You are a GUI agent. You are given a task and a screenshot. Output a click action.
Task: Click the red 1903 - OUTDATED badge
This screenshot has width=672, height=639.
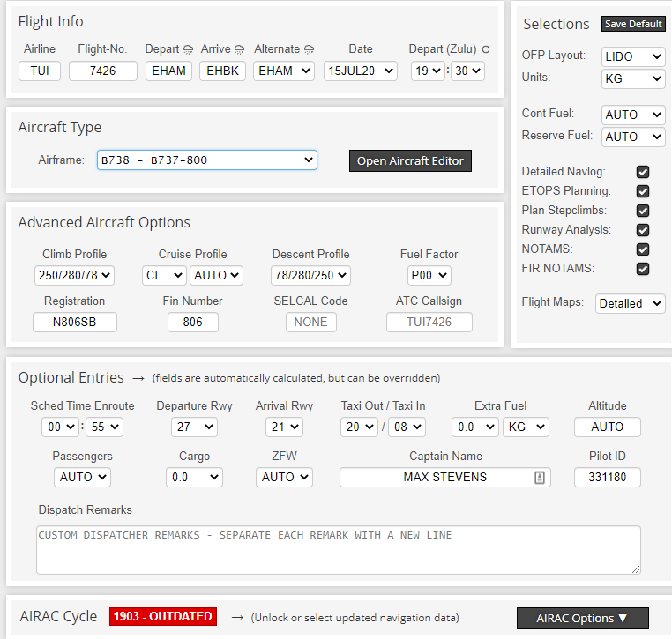(162, 616)
